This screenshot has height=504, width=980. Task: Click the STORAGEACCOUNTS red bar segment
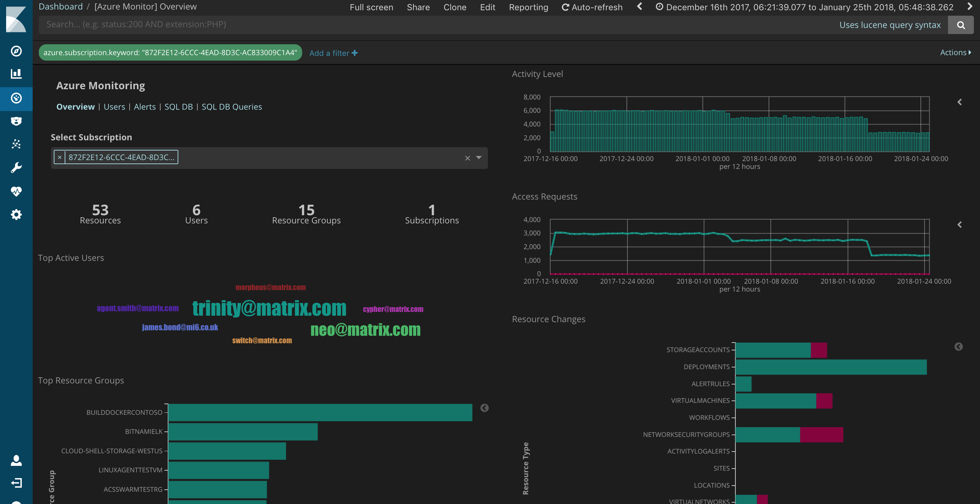pyautogui.click(x=819, y=350)
